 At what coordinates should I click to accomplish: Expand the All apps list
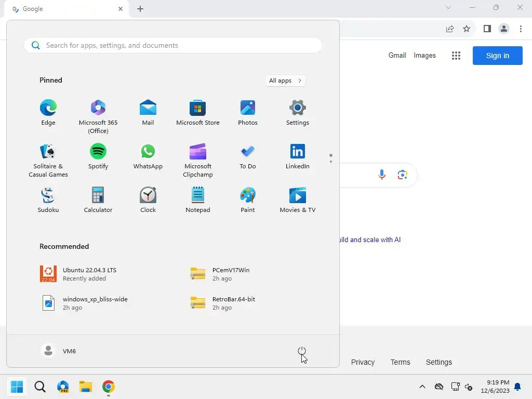click(x=285, y=81)
